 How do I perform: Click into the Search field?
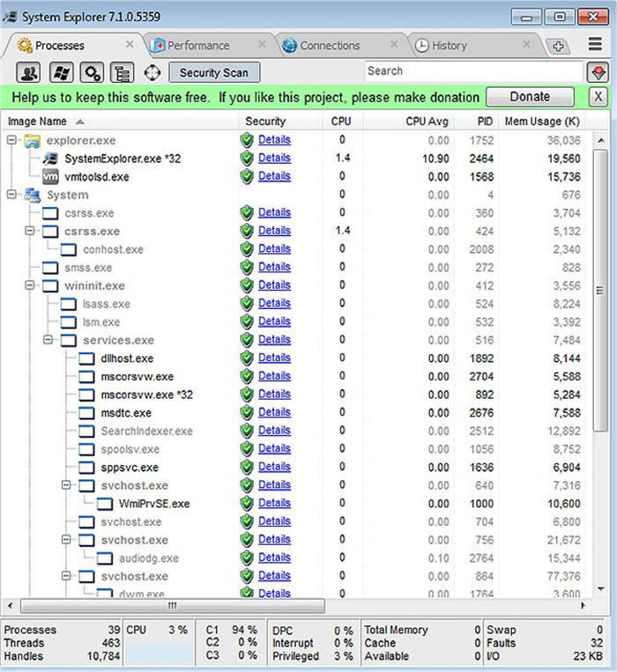[x=474, y=71]
